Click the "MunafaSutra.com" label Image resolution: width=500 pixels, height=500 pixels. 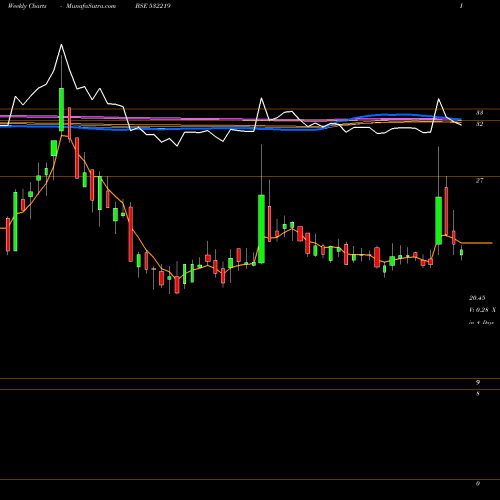pos(91,6)
